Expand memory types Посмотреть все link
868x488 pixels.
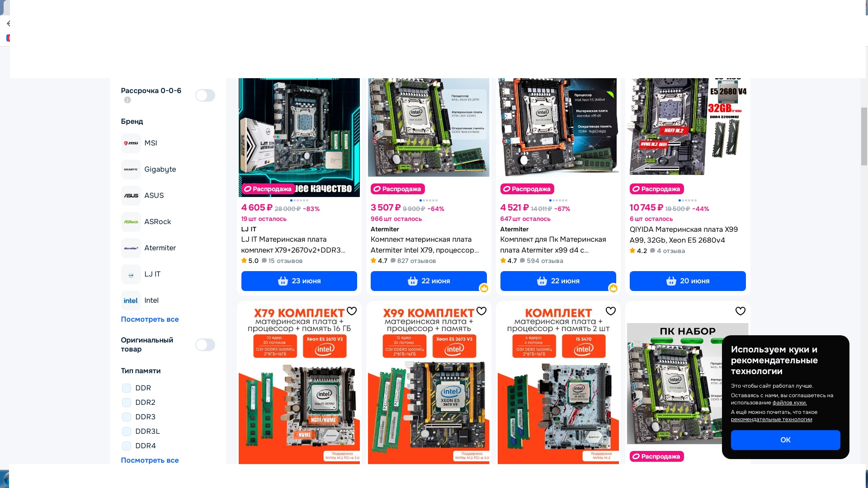tap(150, 460)
